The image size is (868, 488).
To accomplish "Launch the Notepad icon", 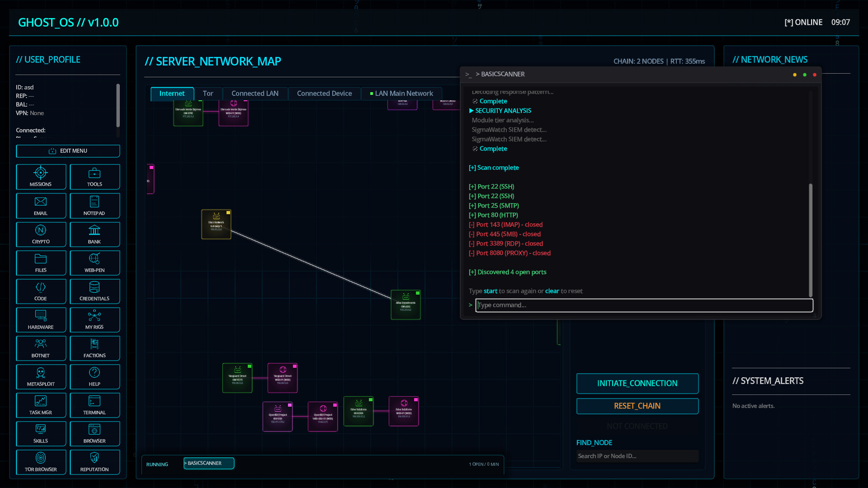I will [x=94, y=206].
